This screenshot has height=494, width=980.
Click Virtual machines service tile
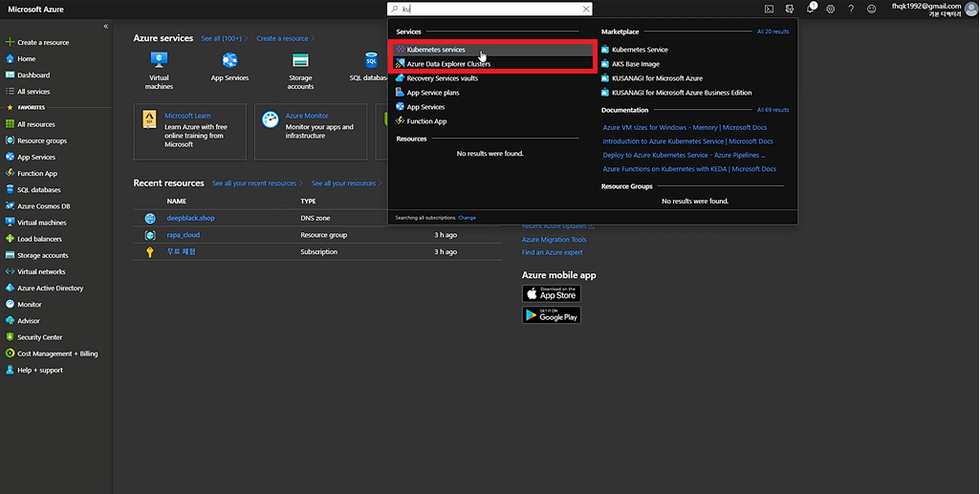click(x=159, y=71)
